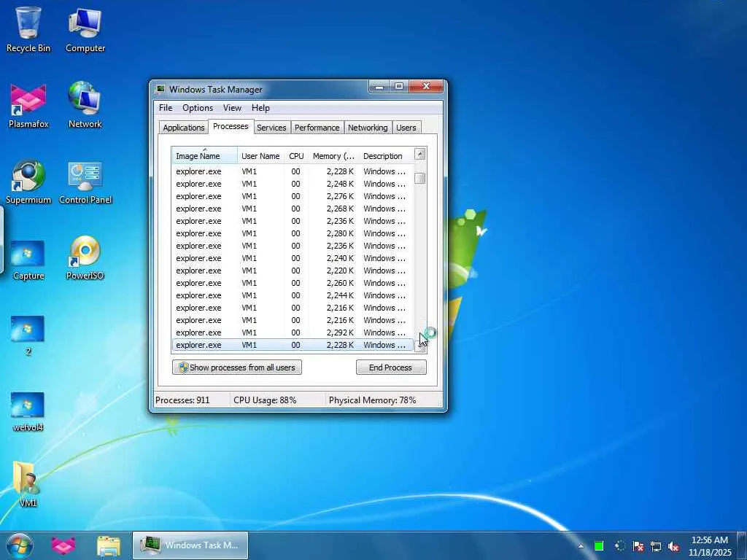The height and width of the screenshot is (560, 747).
Task: Select explorer.exe row with 2,292 K
Action: click(x=293, y=332)
